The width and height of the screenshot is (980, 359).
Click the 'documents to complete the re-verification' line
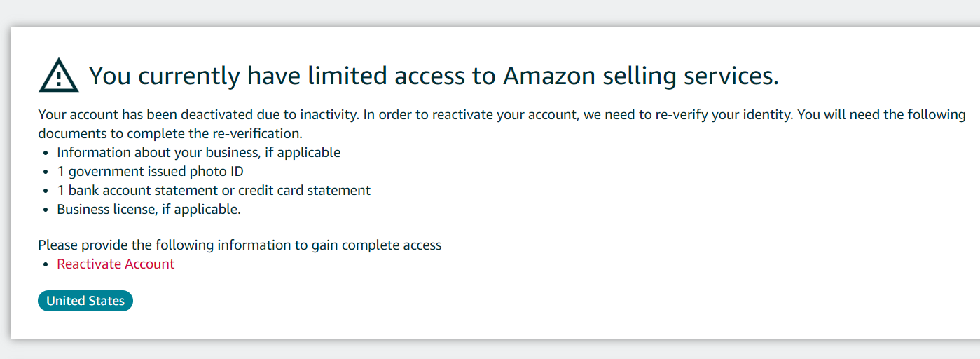(x=170, y=133)
